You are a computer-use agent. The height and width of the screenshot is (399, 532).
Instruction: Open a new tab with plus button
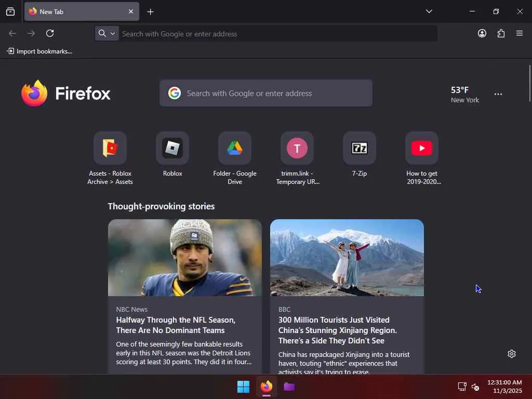pos(150,12)
